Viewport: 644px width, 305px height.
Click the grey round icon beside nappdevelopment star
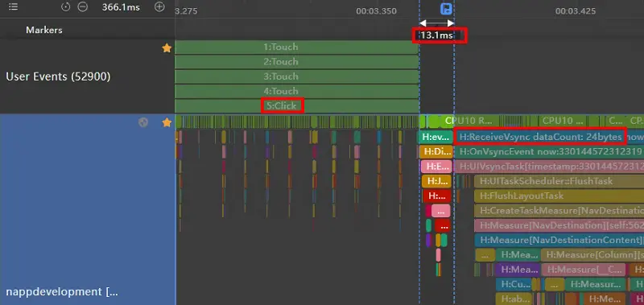click(x=143, y=122)
